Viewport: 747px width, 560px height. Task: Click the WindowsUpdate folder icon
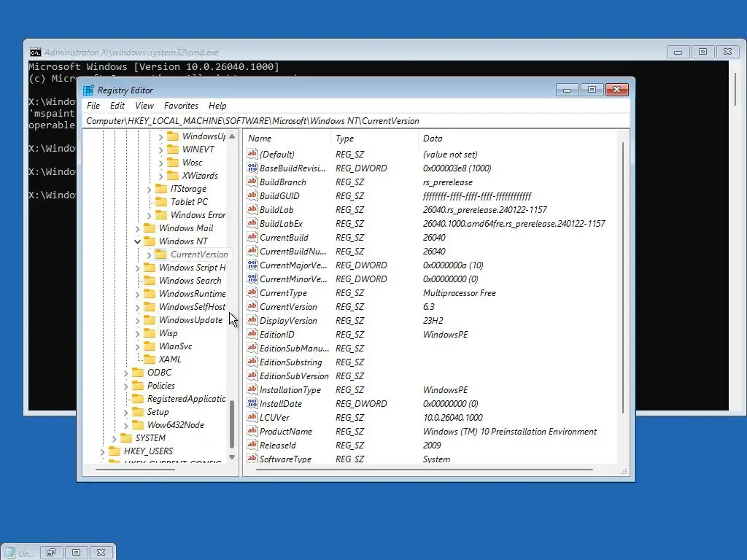tap(150, 320)
